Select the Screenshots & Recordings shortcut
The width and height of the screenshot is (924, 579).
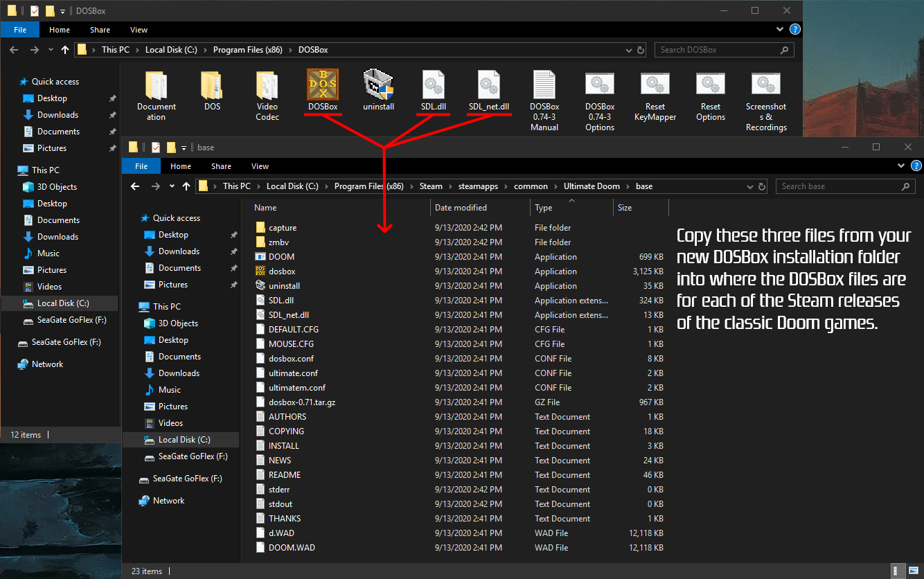766,101
